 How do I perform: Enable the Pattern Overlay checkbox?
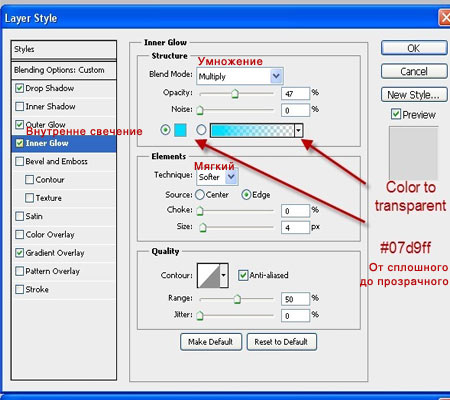pyautogui.click(x=20, y=271)
